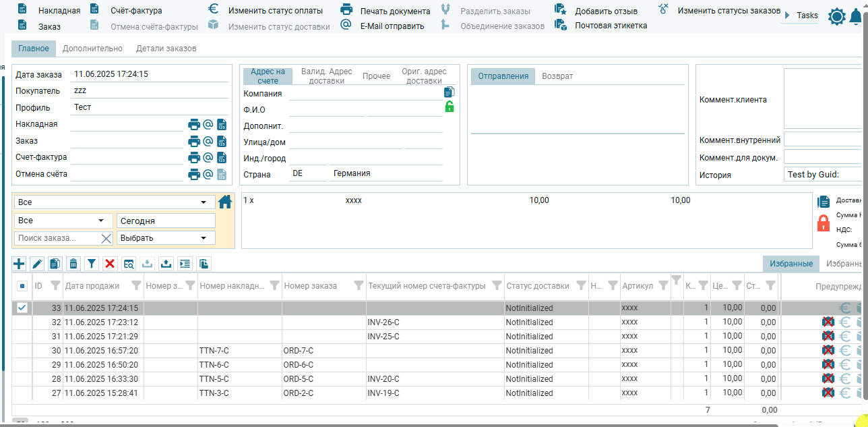Open the Возврат tab

coord(557,76)
